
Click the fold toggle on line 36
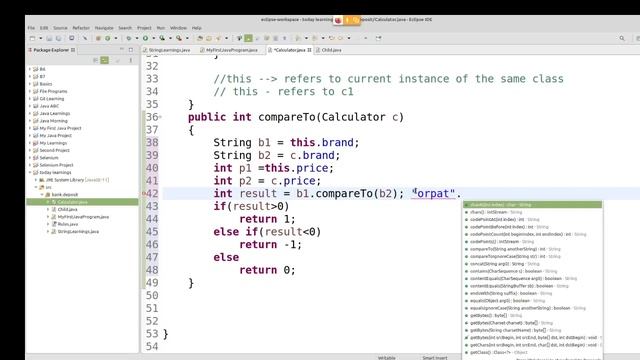pos(160,117)
